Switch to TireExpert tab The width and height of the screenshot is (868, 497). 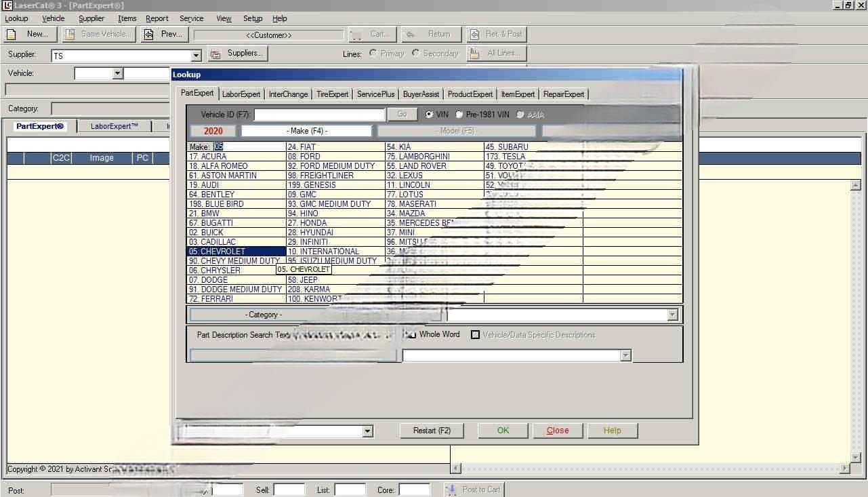333,94
